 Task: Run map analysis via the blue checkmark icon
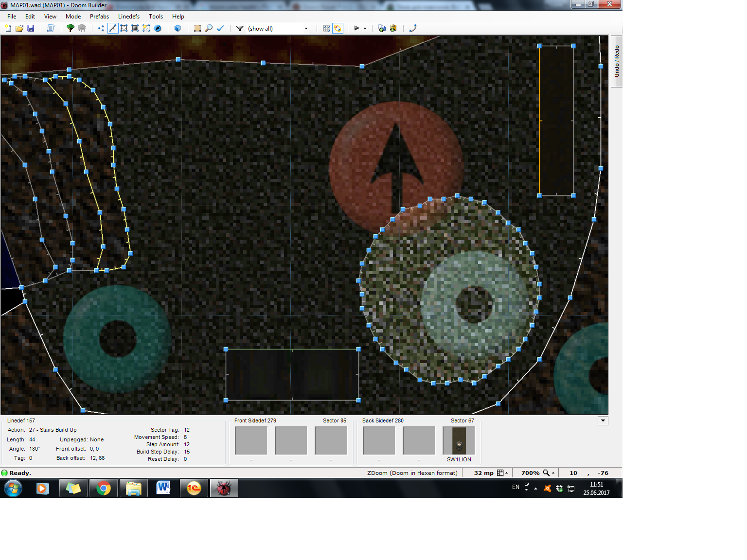coord(220,28)
